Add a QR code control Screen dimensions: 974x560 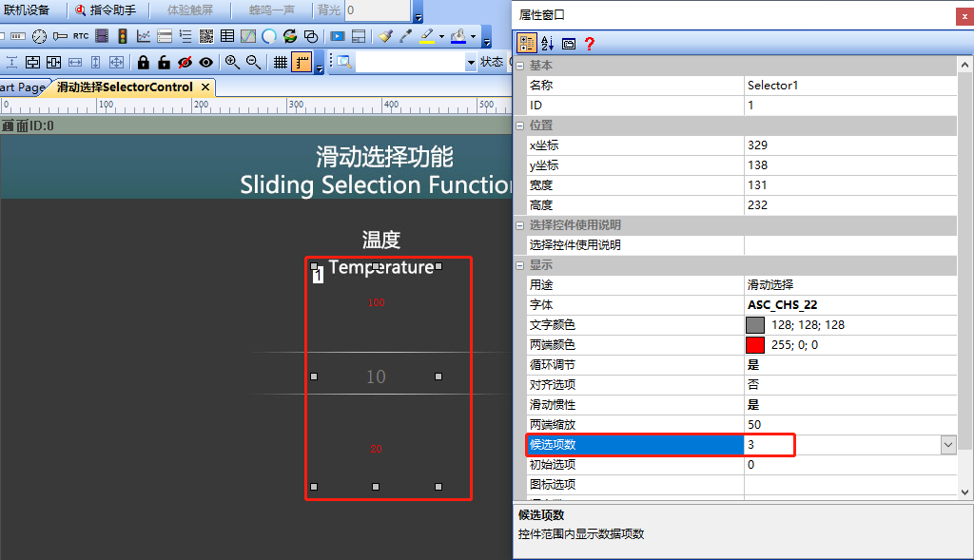tap(206, 36)
